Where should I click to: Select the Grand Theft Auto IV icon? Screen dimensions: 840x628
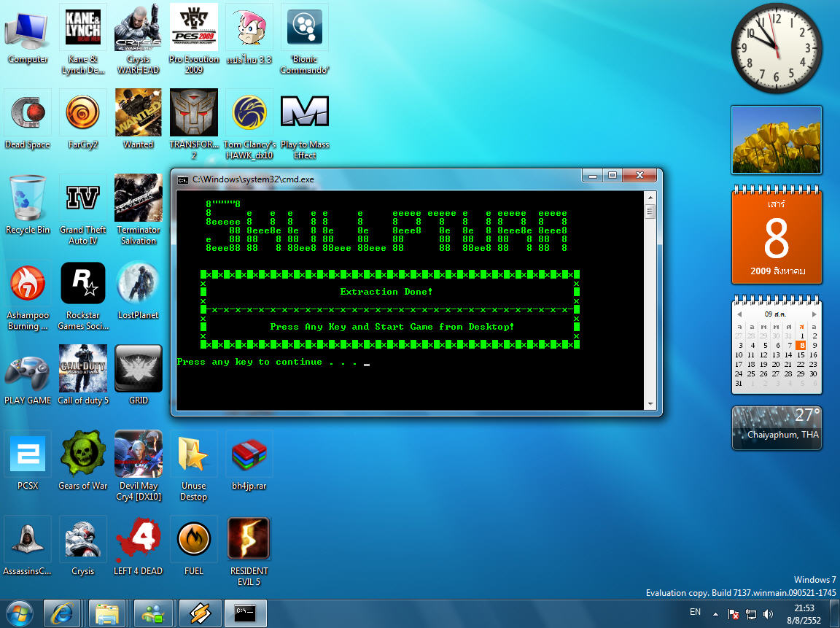point(82,210)
